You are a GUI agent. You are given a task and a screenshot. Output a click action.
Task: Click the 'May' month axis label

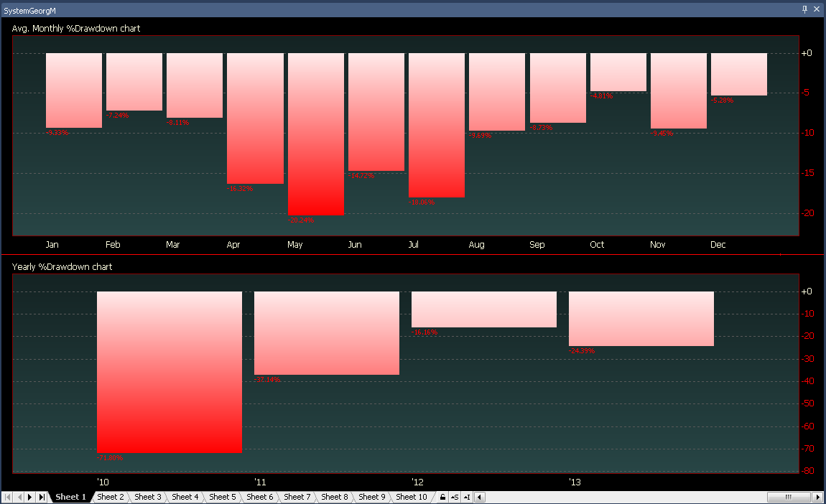295,244
